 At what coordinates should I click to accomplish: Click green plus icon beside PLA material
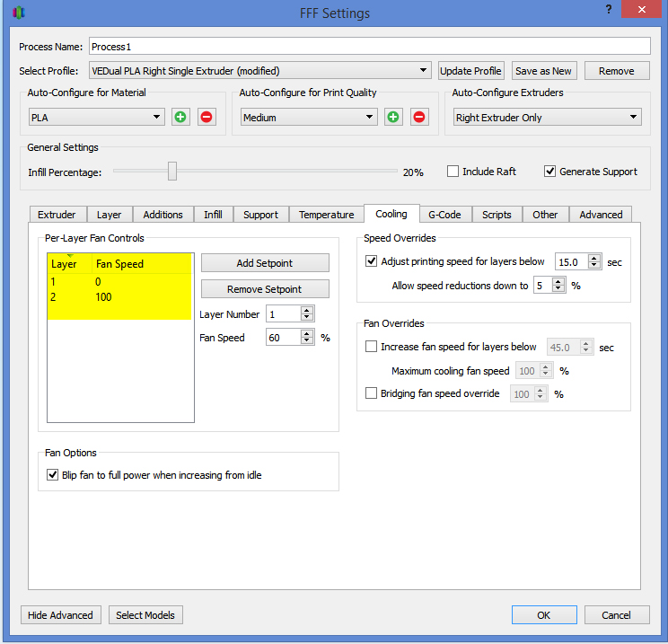[x=180, y=117]
